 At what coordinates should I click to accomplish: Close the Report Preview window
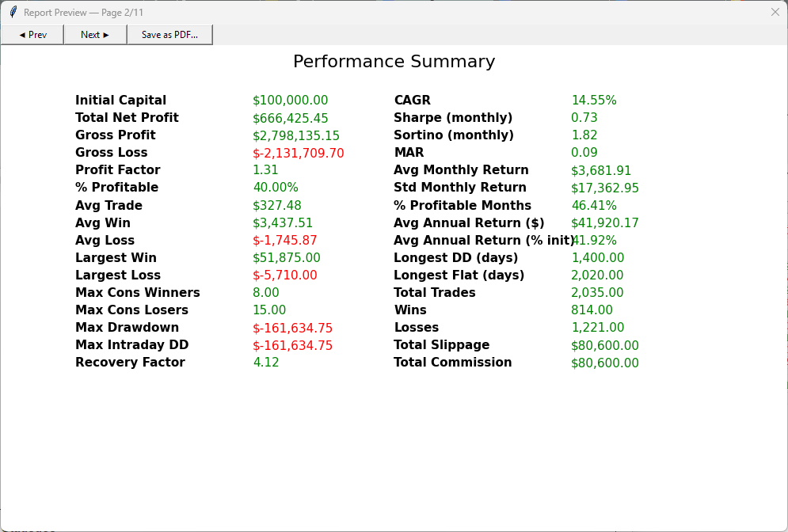point(775,12)
